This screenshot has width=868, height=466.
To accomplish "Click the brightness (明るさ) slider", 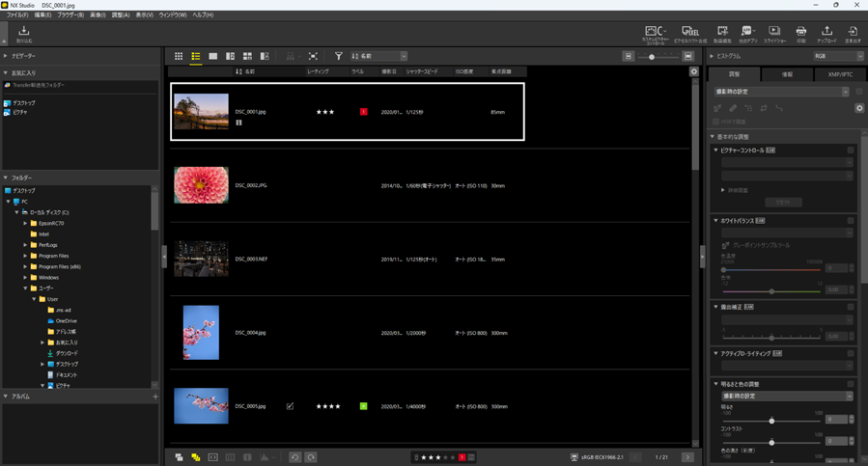I will click(771, 421).
